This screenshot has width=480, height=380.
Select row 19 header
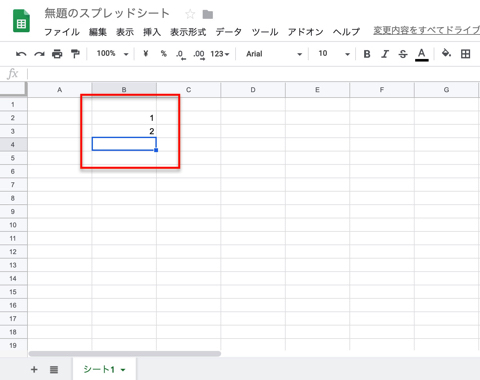coord(13,345)
